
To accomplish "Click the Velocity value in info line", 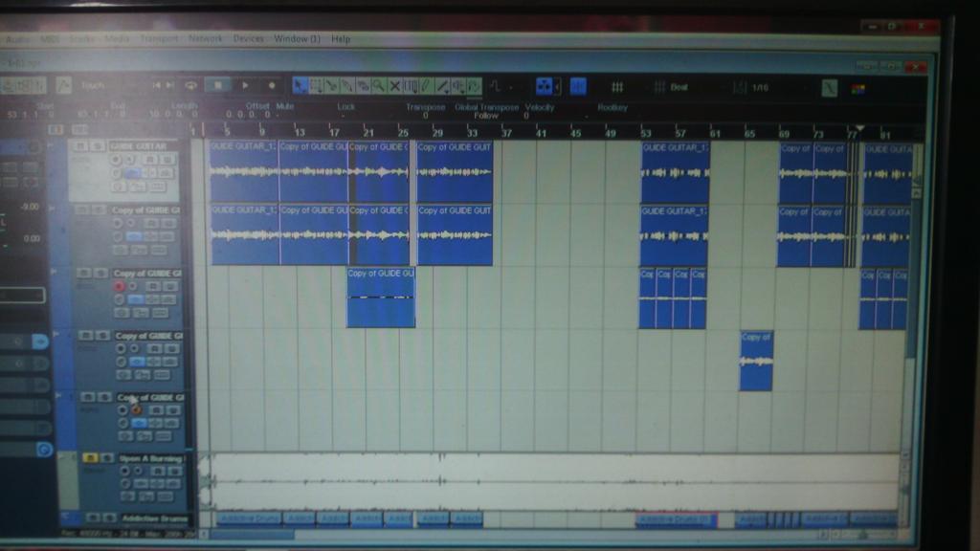I will click(526, 116).
